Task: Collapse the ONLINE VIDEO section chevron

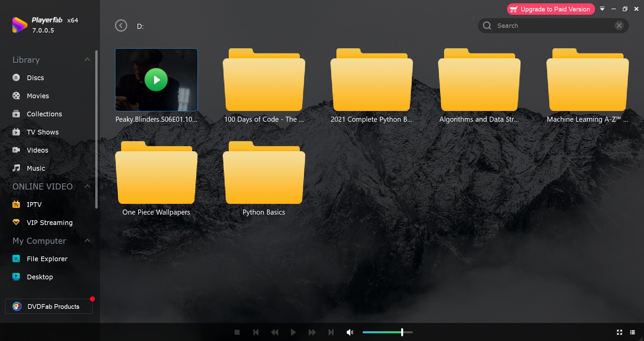Action: click(x=87, y=186)
